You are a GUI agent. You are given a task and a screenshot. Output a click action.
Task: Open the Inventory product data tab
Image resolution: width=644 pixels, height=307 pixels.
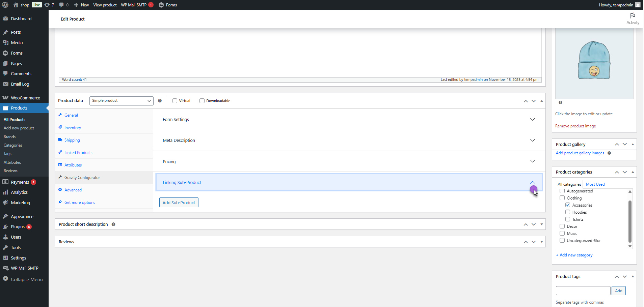pyautogui.click(x=73, y=128)
